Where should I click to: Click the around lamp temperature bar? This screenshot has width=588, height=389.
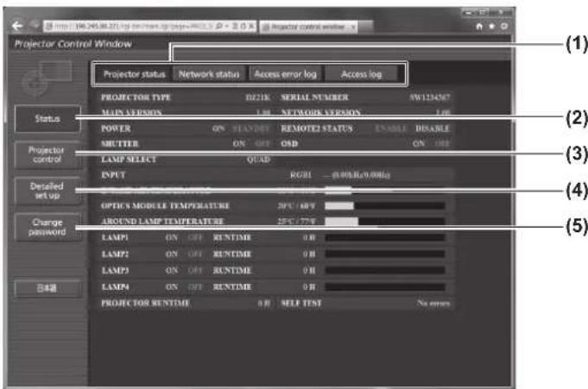(x=385, y=222)
